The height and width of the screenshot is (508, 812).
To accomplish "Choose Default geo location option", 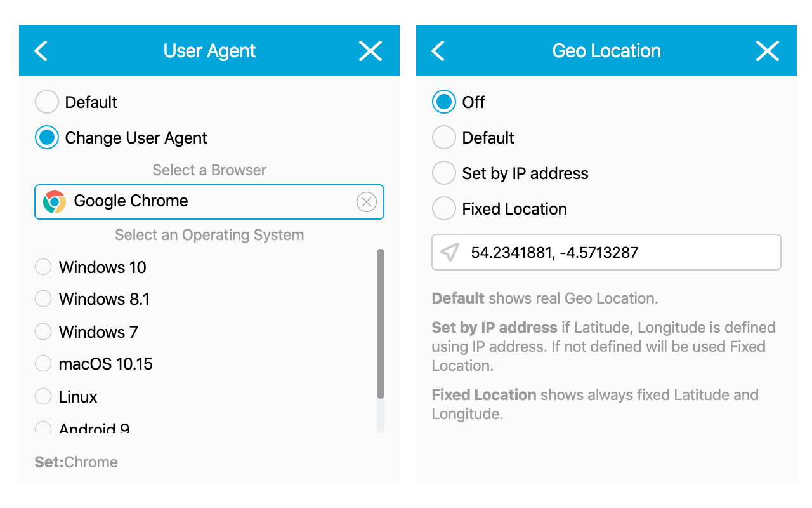I will click(444, 138).
